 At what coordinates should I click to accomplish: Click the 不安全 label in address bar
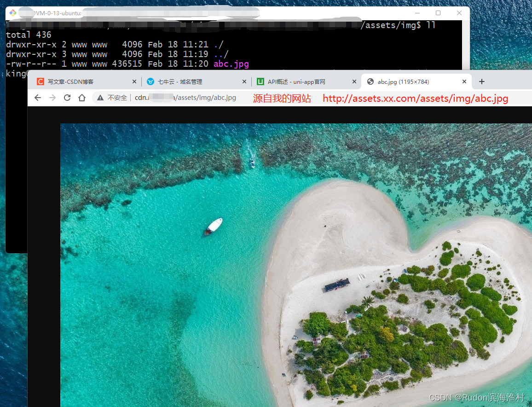pos(117,98)
